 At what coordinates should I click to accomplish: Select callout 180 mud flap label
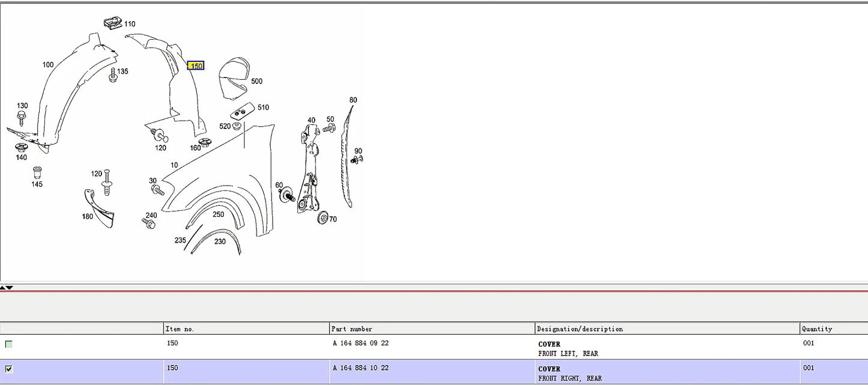click(x=88, y=216)
